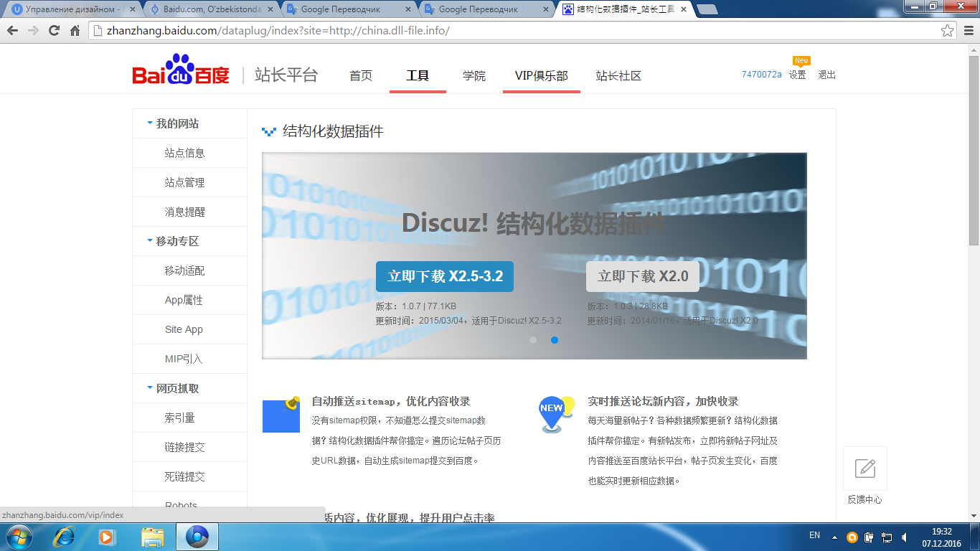Screen dimensions: 980x551
Task: Go back with the browser back arrow
Action: pyautogui.click(x=13, y=31)
